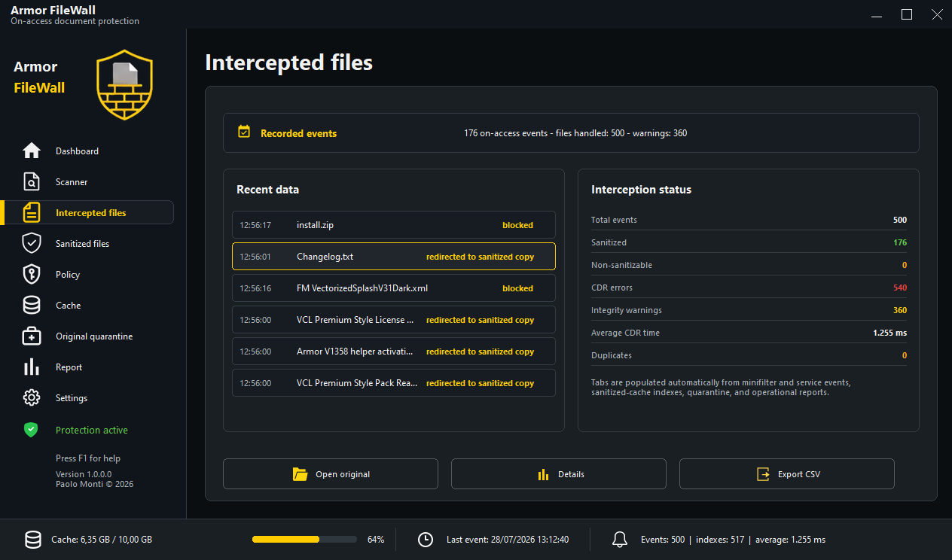
Task: Go to the Sanitized files label
Action: click(x=82, y=244)
